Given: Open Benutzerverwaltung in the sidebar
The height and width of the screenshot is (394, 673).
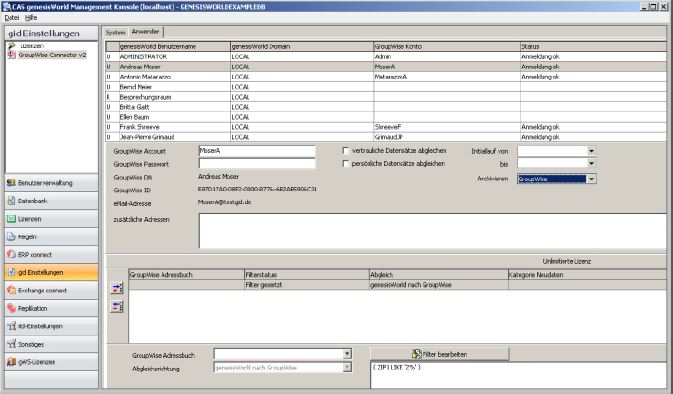Looking at the screenshot, I should 51,183.
